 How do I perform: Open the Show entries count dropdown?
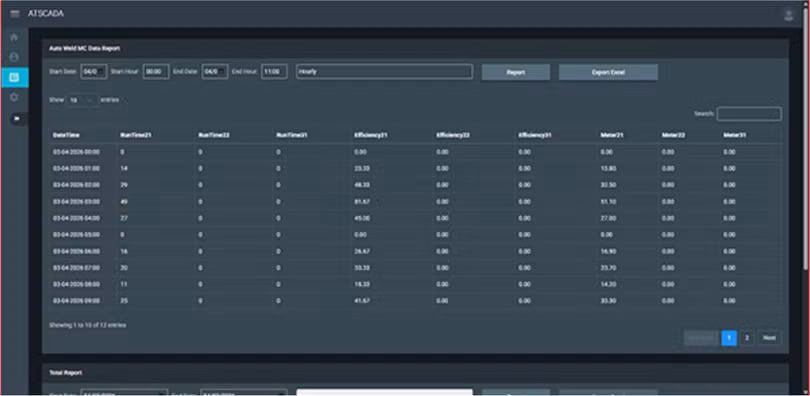point(82,100)
